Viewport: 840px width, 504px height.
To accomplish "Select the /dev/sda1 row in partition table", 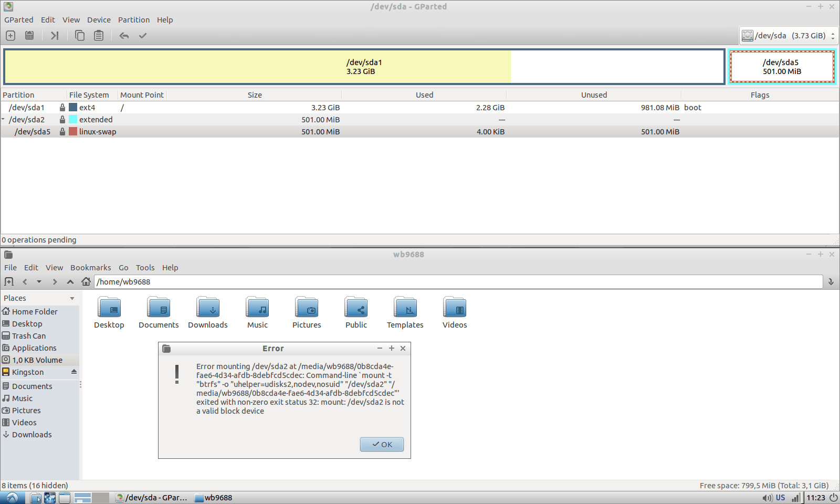I will (420, 108).
